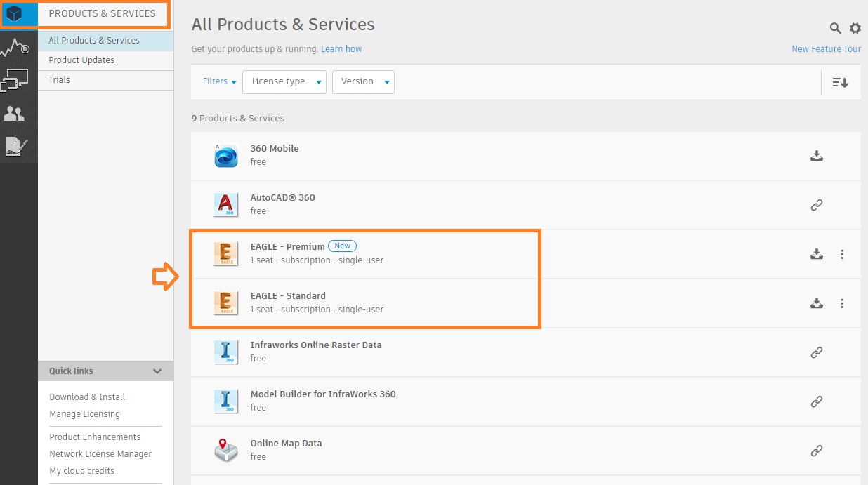Open the Version dropdown
This screenshot has width=868, height=485.
coord(363,81)
